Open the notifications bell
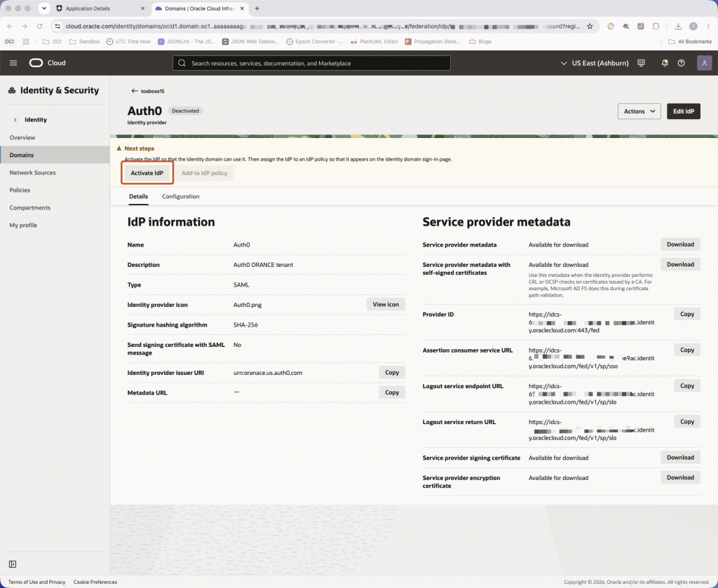This screenshot has width=718, height=588. point(665,63)
